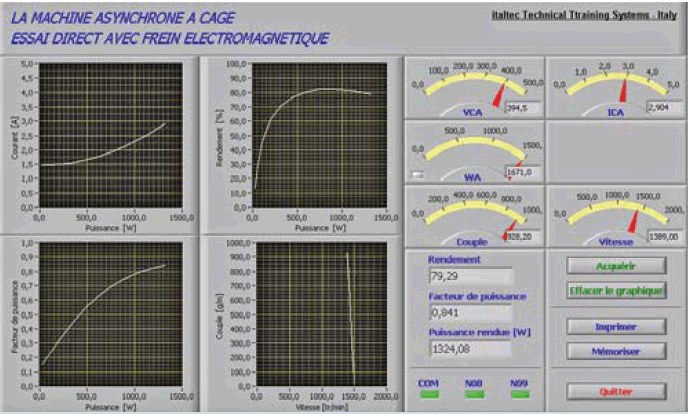Click the VCA digital readout 394,5
The width and height of the screenshot is (688, 414).
(523, 108)
